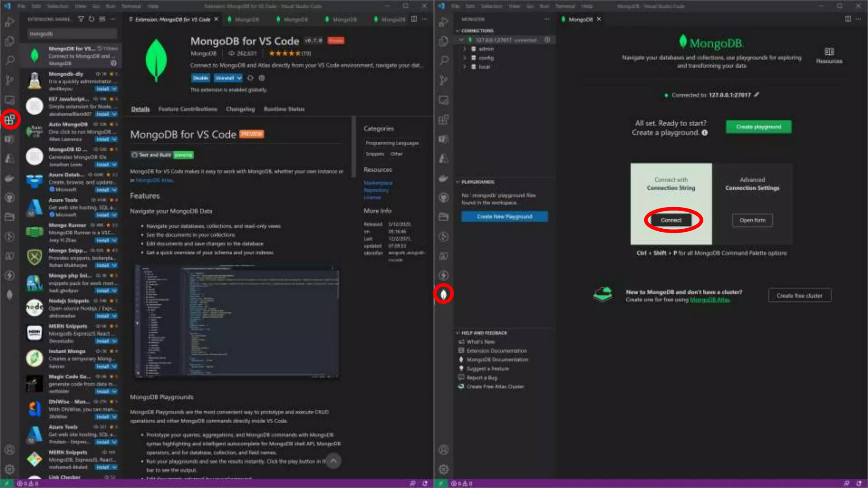The height and width of the screenshot is (488, 868).
Task: Click Disable extension button
Action: pyautogui.click(x=200, y=78)
